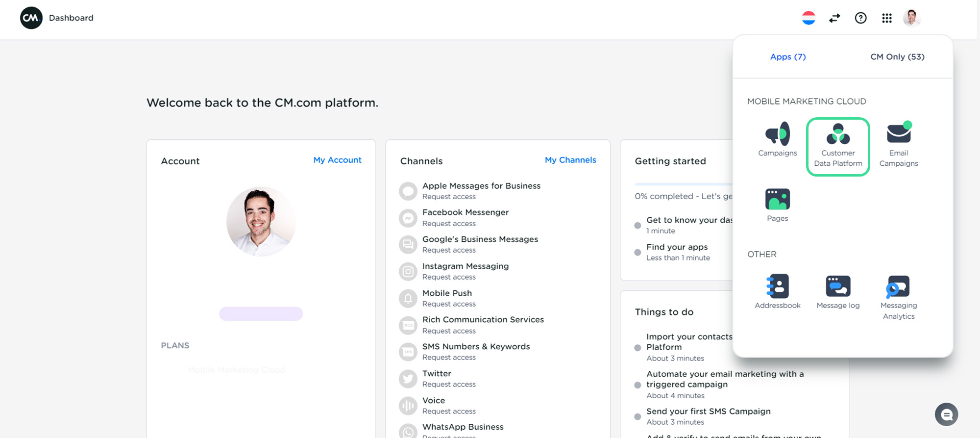
Task: Open the Addressbook app
Action: pyautogui.click(x=777, y=292)
